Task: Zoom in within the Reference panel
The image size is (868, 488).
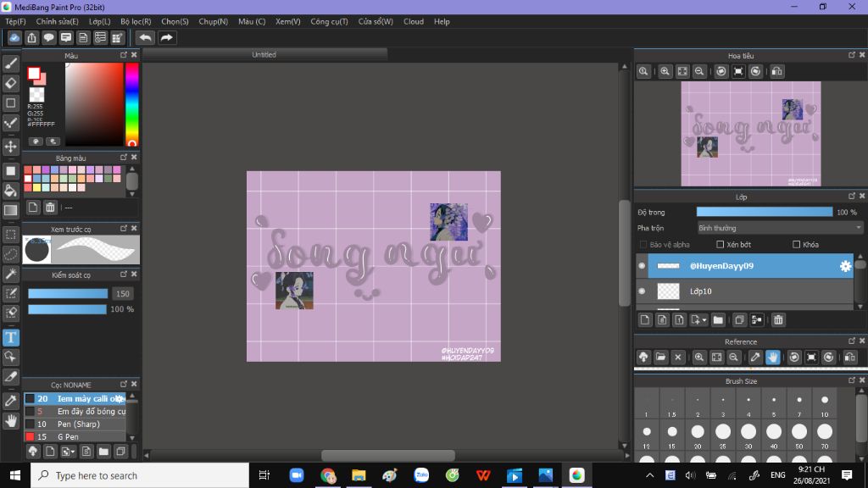Action: (x=699, y=357)
